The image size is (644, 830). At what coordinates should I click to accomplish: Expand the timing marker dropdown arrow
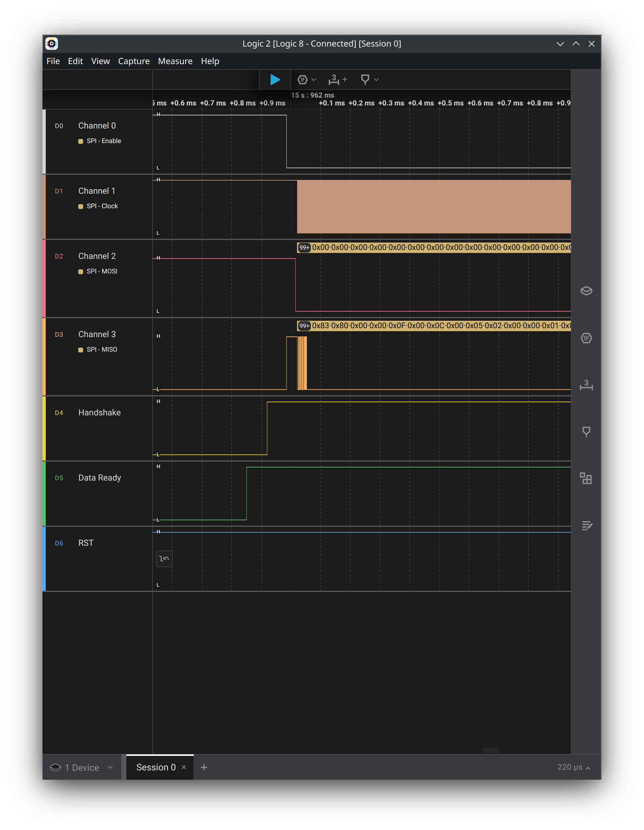pyautogui.click(x=376, y=79)
